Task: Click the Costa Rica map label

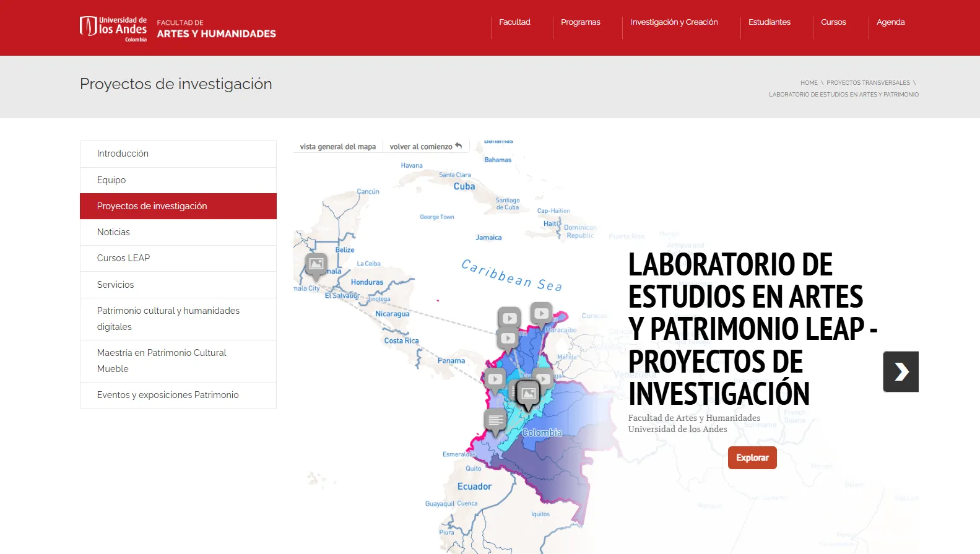Action: coord(401,340)
